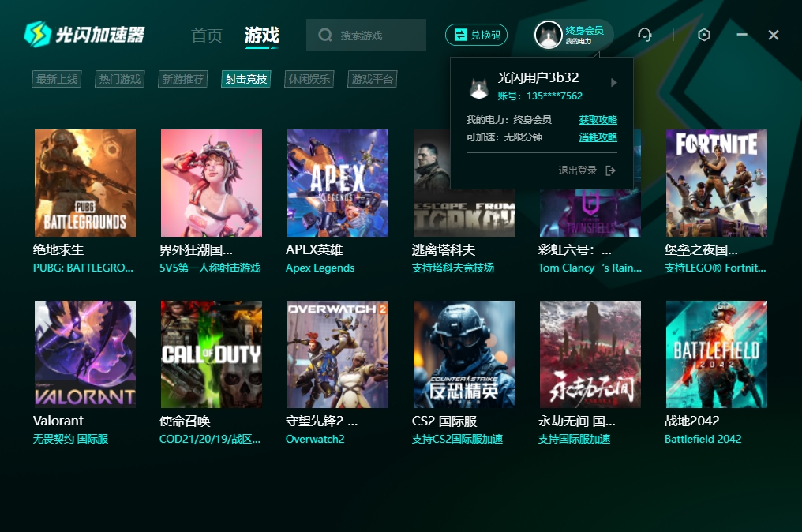Viewport: 802px width, 532px height.
Task: Open PUBG Battlegrounds game cover
Action: (x=85, y=183)
